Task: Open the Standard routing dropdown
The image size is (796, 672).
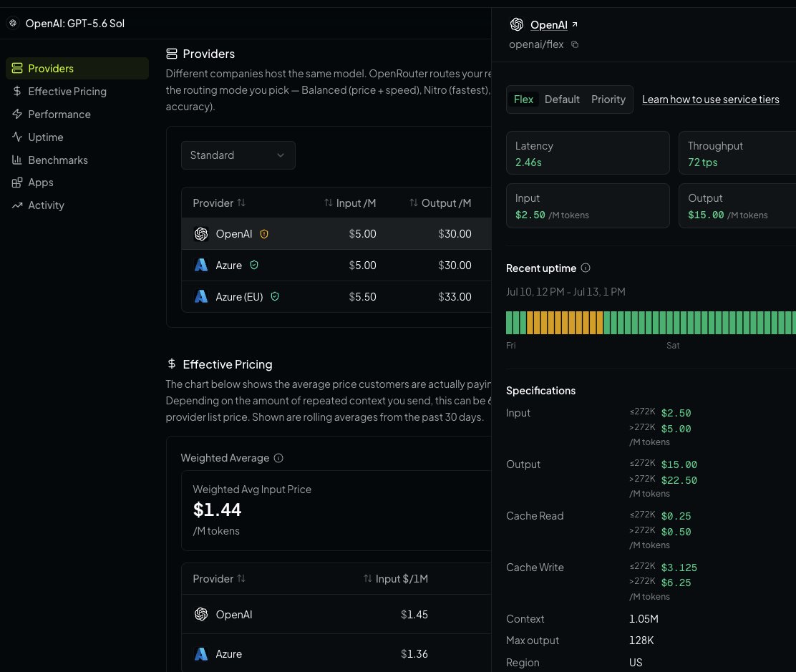Action: pyautogui.click(x=238, y=155)
